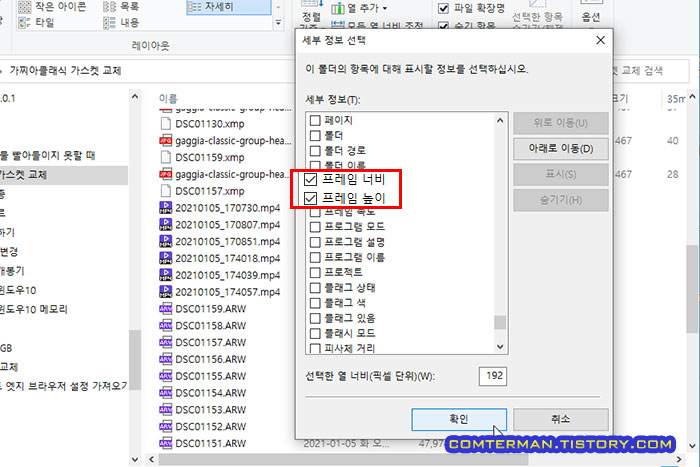This screenshot has width=700, height=467.
Task: Check the 플래시 모드 checkbox
Action: click(x=315, y=334)
